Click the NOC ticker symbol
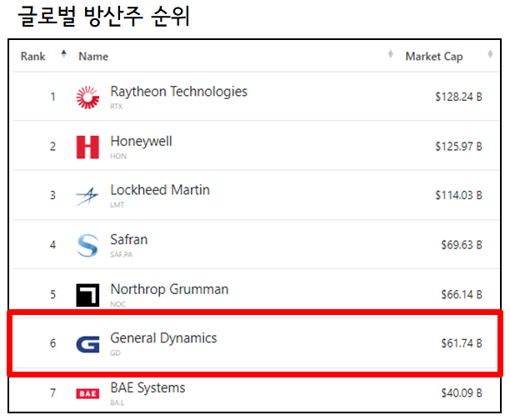 117,304
